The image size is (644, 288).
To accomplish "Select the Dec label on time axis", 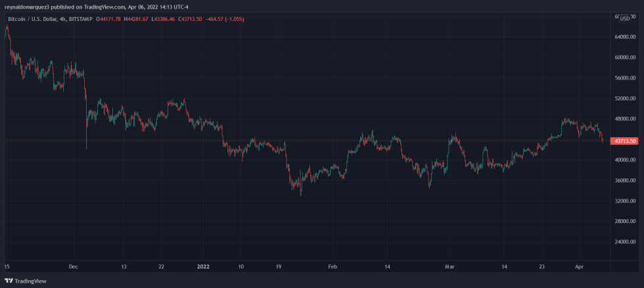I will click(x=73, y=267).
